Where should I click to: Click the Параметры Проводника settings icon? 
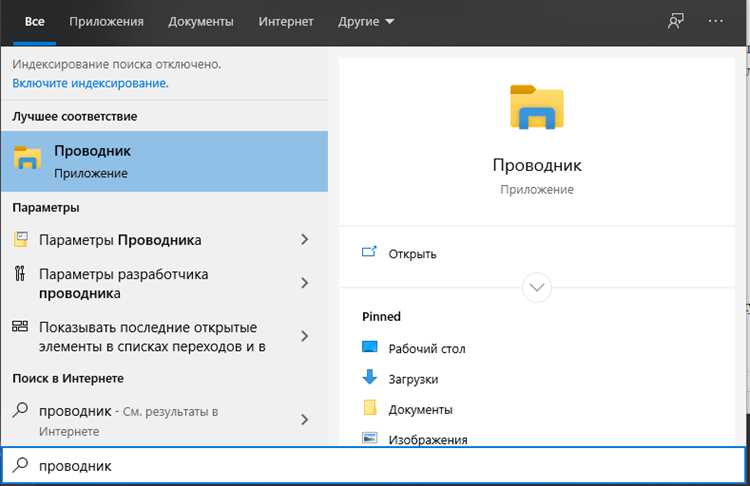click(x=21, y=239)
